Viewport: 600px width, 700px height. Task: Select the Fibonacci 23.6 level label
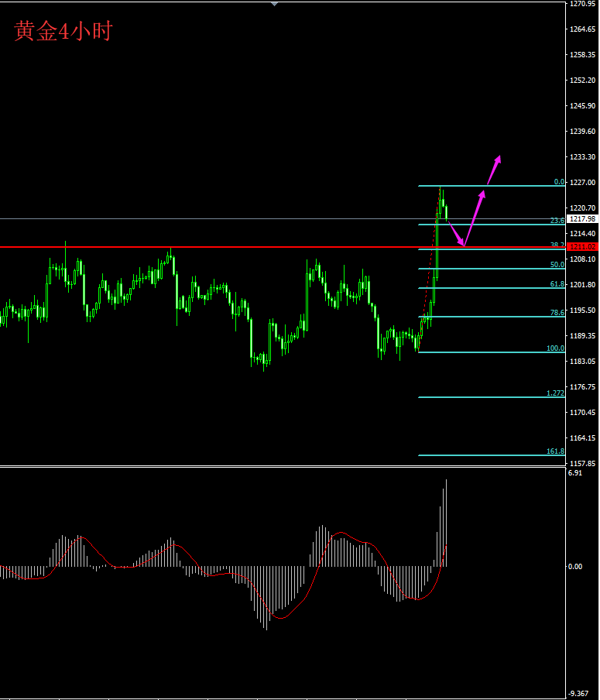pyautogui.click(x=557, y=221)
